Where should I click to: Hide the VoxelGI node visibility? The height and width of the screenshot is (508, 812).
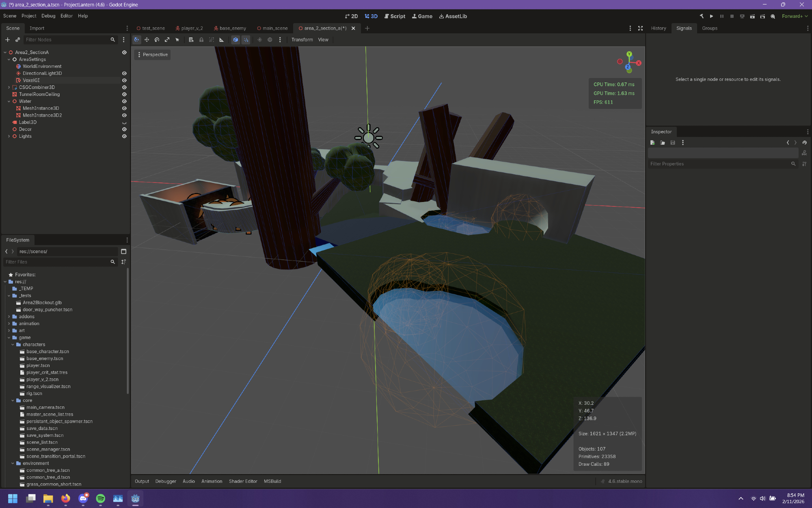124,80
